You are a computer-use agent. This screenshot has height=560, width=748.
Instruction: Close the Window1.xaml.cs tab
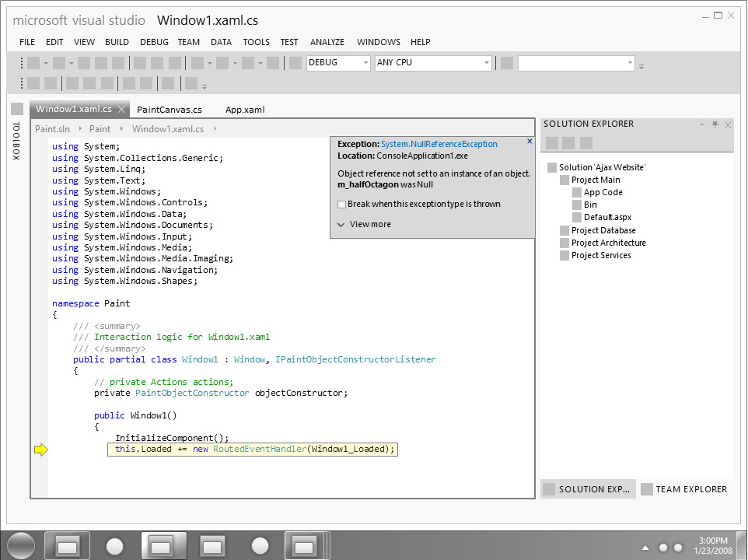[121, 109]
